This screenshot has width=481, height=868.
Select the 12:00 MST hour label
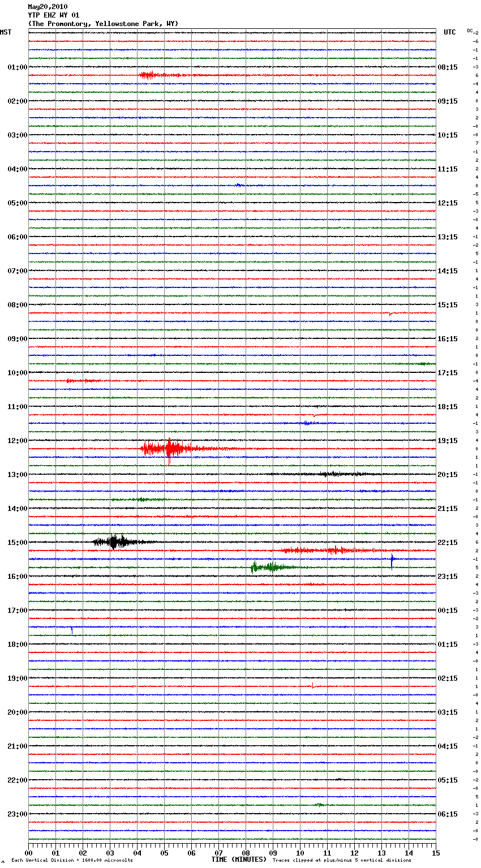point(18,441)
